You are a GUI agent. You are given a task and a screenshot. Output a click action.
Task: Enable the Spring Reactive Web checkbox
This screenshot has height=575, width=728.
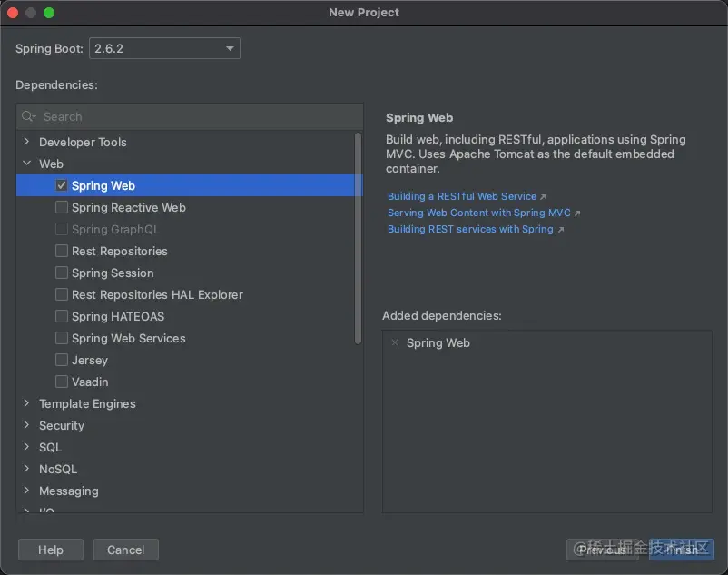(x=62, y=207)
